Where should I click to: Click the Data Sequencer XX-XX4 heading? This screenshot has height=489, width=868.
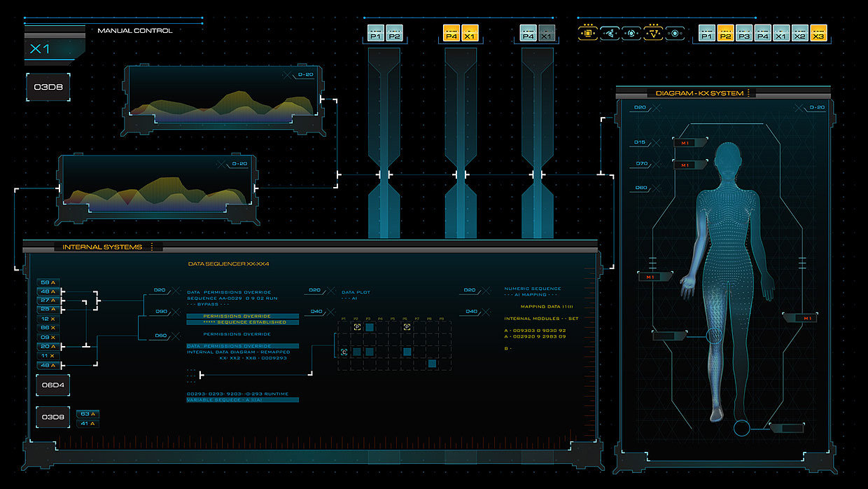point(228,264)
